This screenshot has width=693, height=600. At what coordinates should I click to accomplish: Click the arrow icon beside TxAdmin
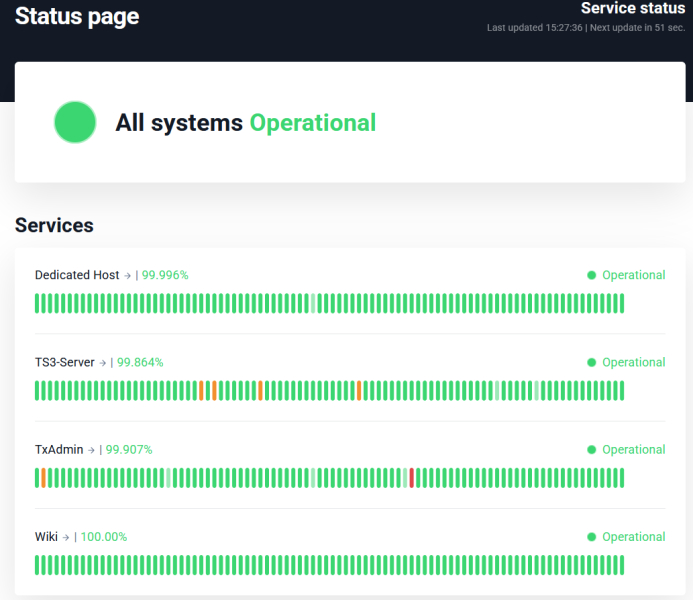coord(92,450)
